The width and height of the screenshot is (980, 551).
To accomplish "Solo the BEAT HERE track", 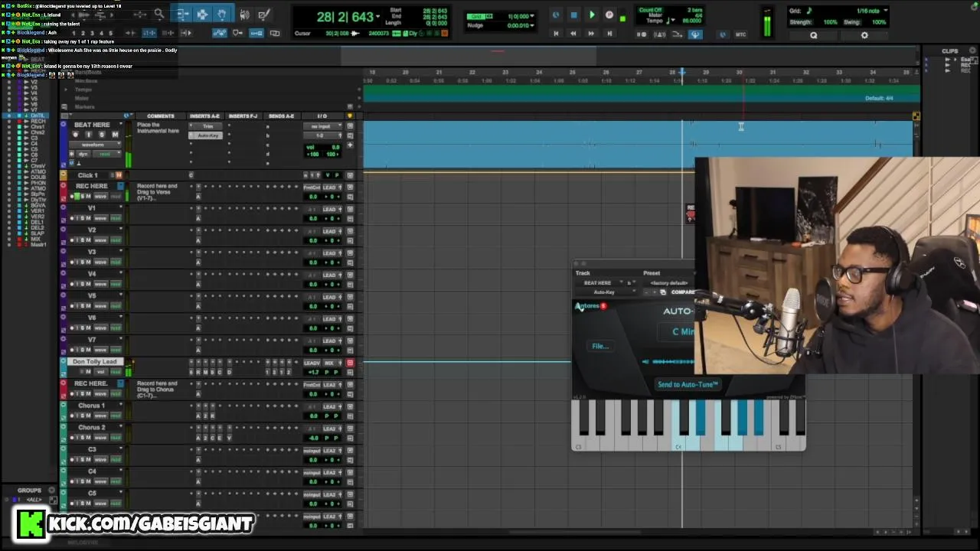I will click(102, 135).
